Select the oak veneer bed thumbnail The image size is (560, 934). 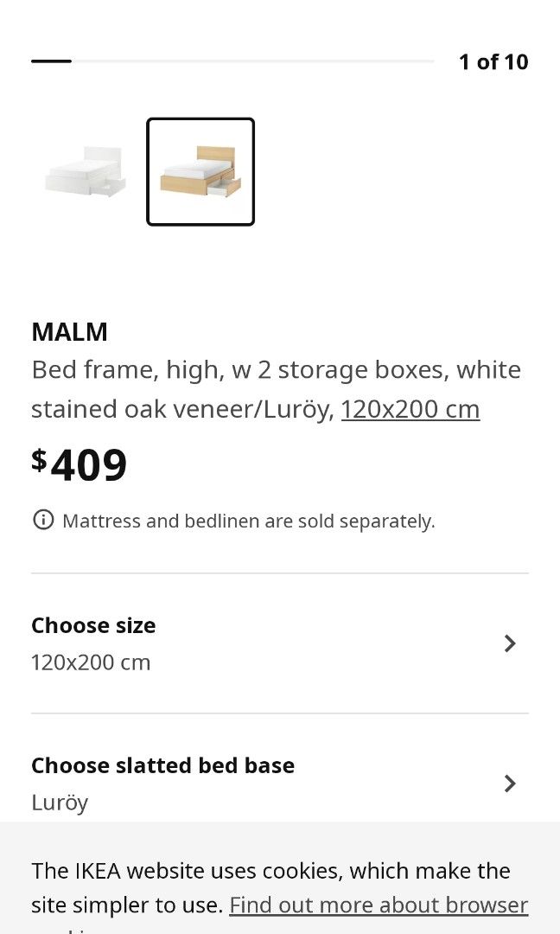(x=200, y=171)
